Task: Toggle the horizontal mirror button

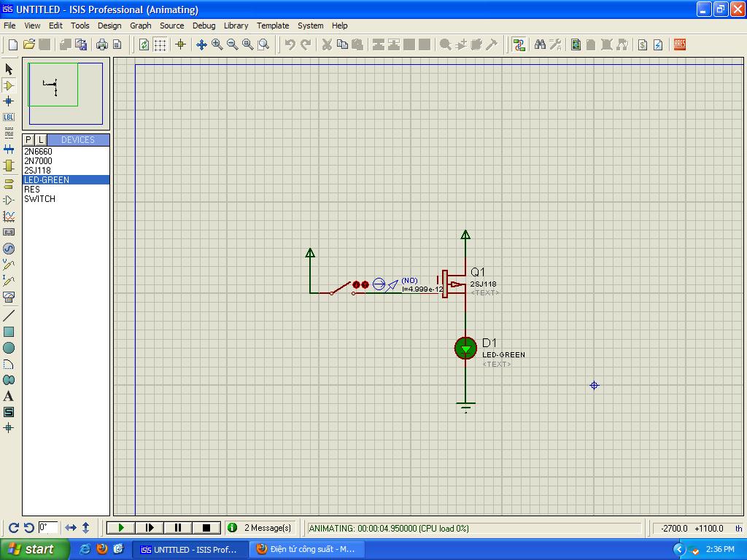Action: click(x=71, y=527)
